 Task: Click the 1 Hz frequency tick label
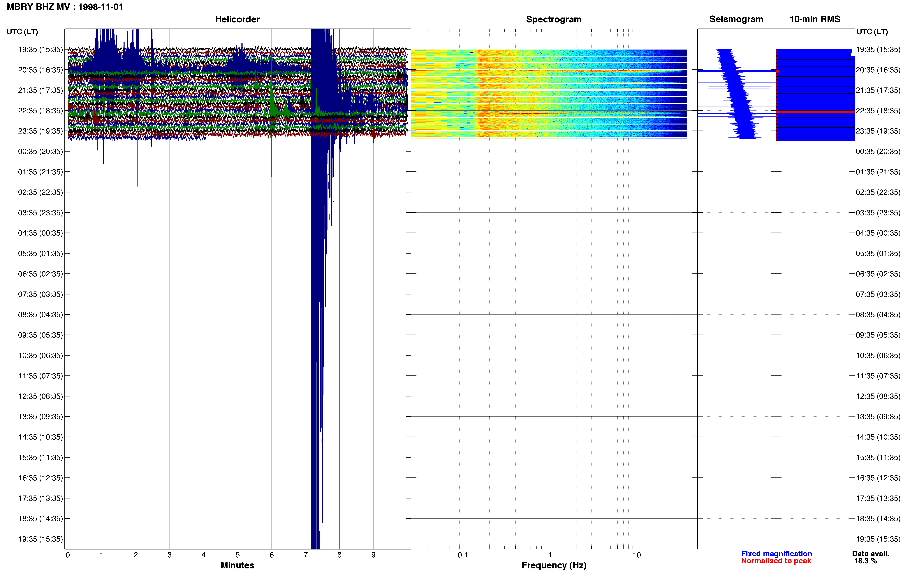click(550, 555)
